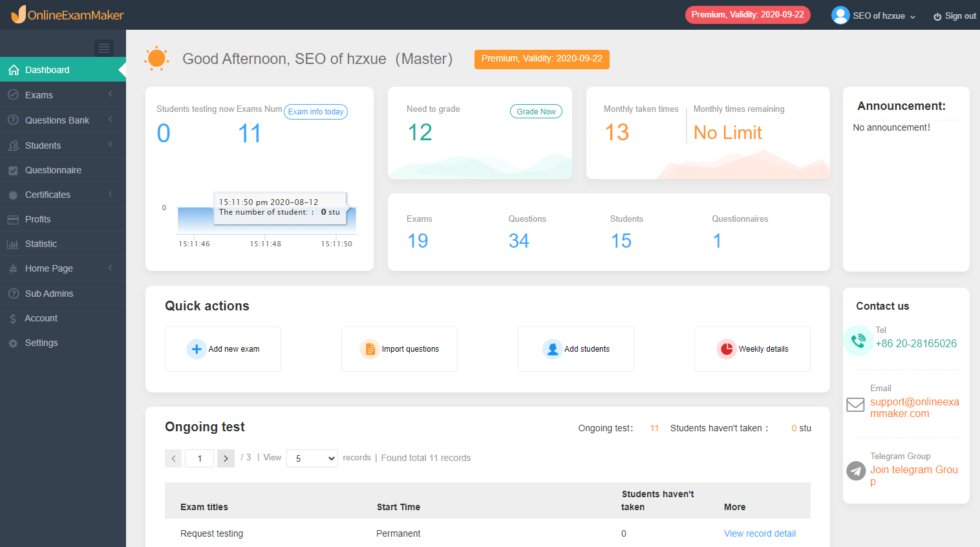Click the Statistic bar chart icon

(13, 244)
